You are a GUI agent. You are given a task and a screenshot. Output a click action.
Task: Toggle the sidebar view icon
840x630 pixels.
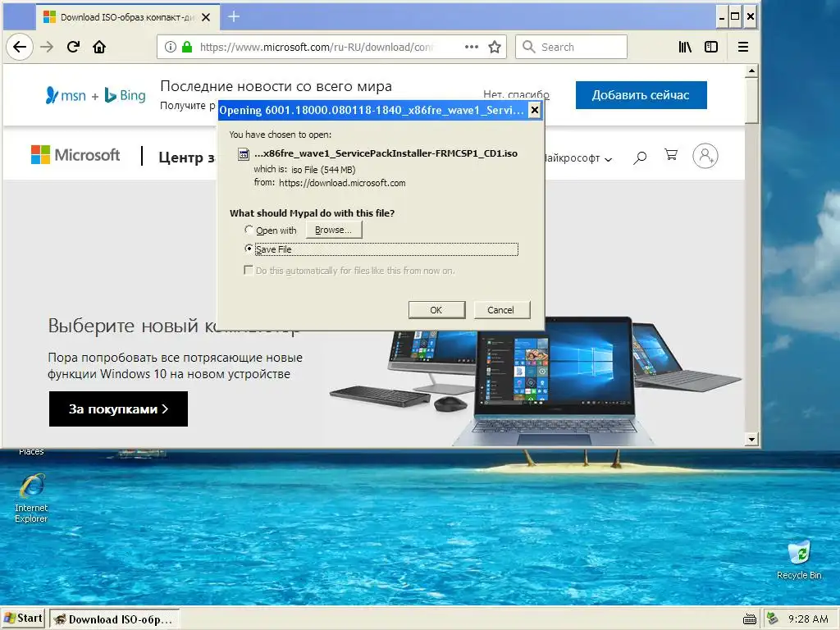[x=711, y=47]
